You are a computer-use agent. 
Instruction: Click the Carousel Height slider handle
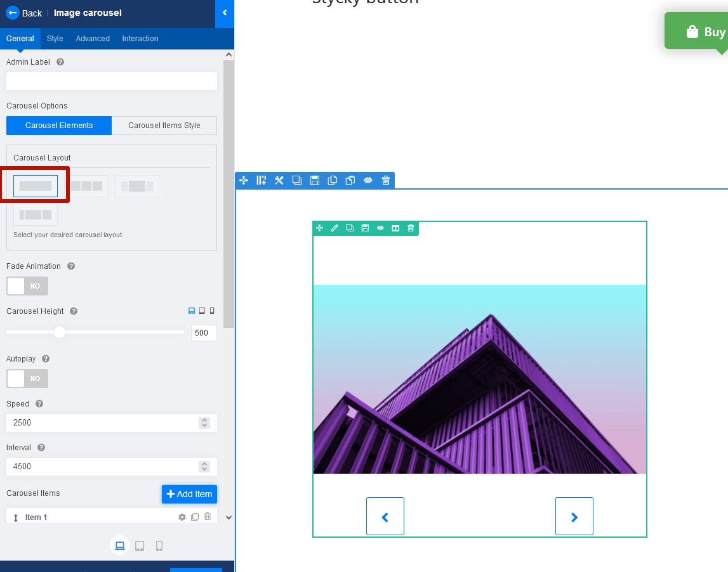point(60,332)
